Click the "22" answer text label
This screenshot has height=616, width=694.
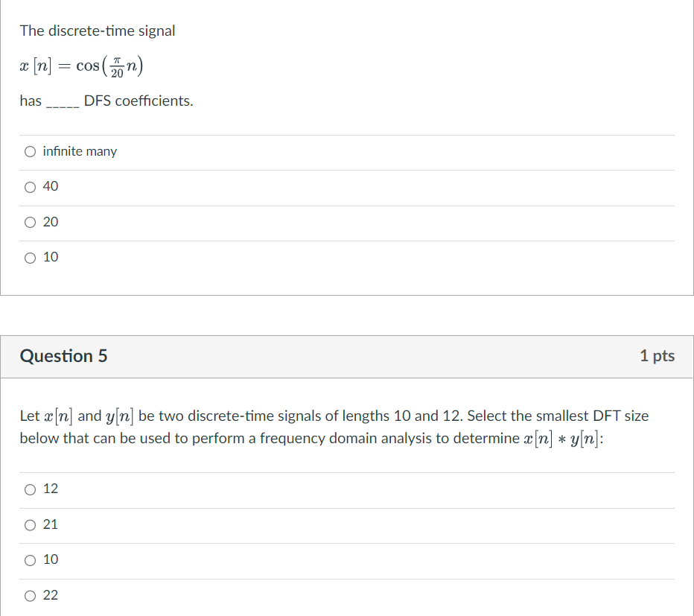[48, 595]
